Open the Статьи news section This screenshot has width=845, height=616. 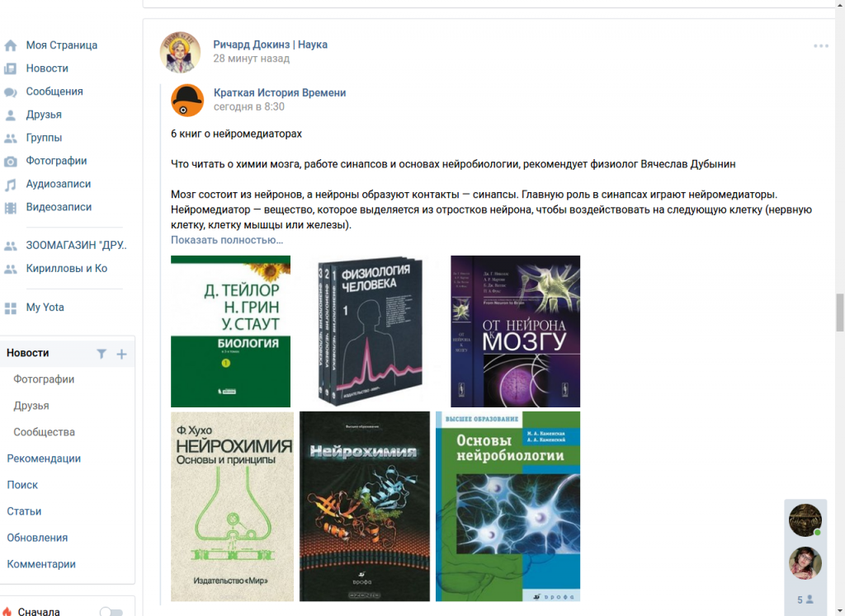click(x=24, y=511)
